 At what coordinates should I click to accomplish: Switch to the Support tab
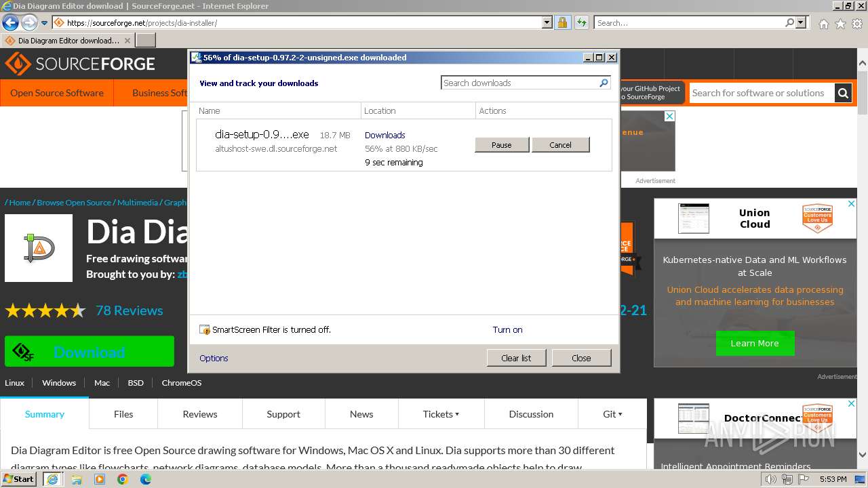point(283,413)
